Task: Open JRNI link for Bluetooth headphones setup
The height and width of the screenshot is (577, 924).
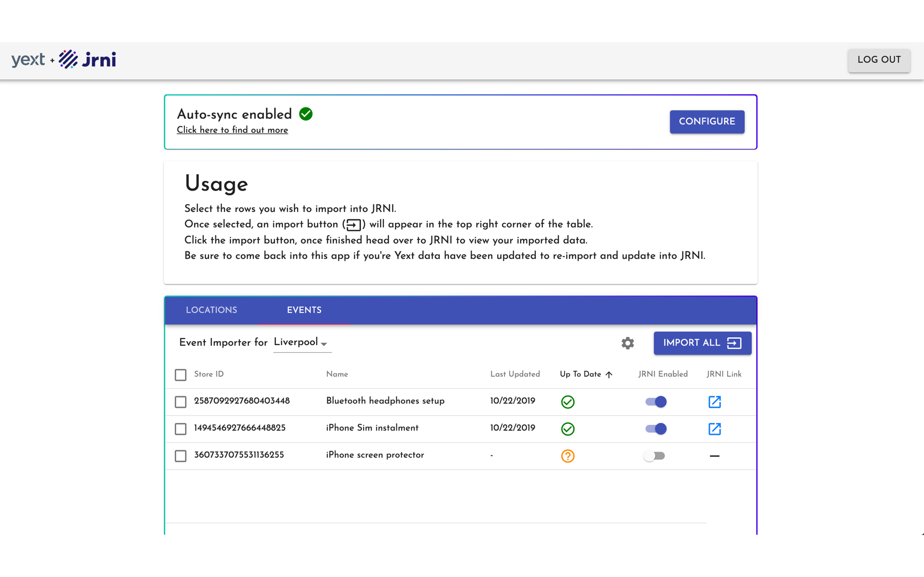Action: (714, 402)
